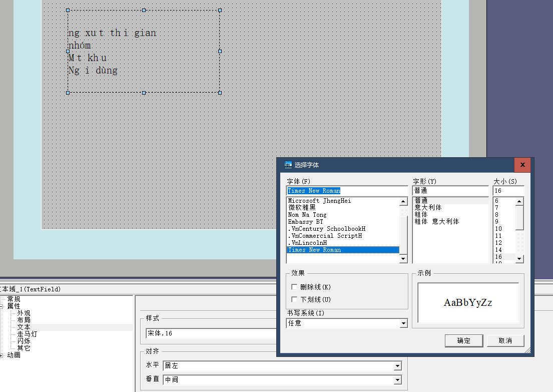Select Embassy BT font
The width and height of the screenshot is (553, 392).
click(x=343, y=222)
